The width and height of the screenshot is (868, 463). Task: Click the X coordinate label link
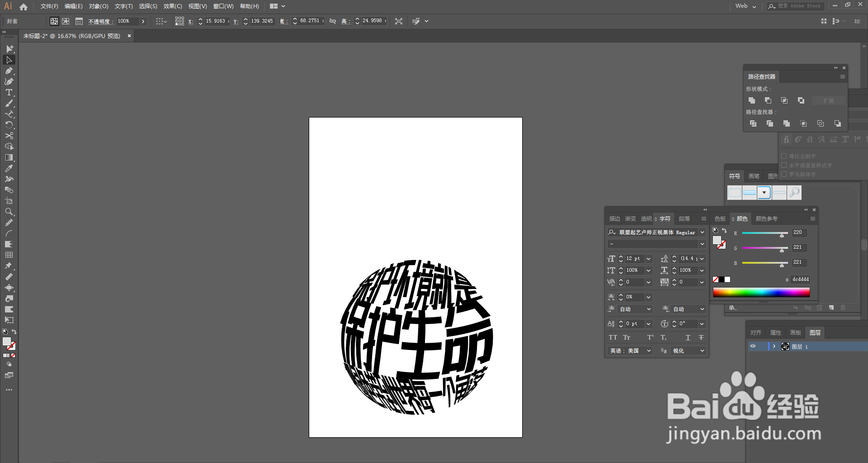(x=191, y=22)
